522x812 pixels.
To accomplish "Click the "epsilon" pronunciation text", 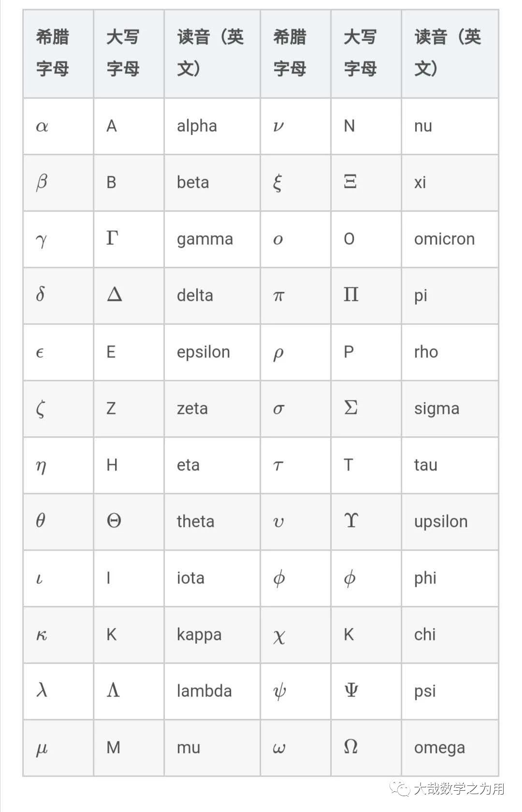I will 203,352.
